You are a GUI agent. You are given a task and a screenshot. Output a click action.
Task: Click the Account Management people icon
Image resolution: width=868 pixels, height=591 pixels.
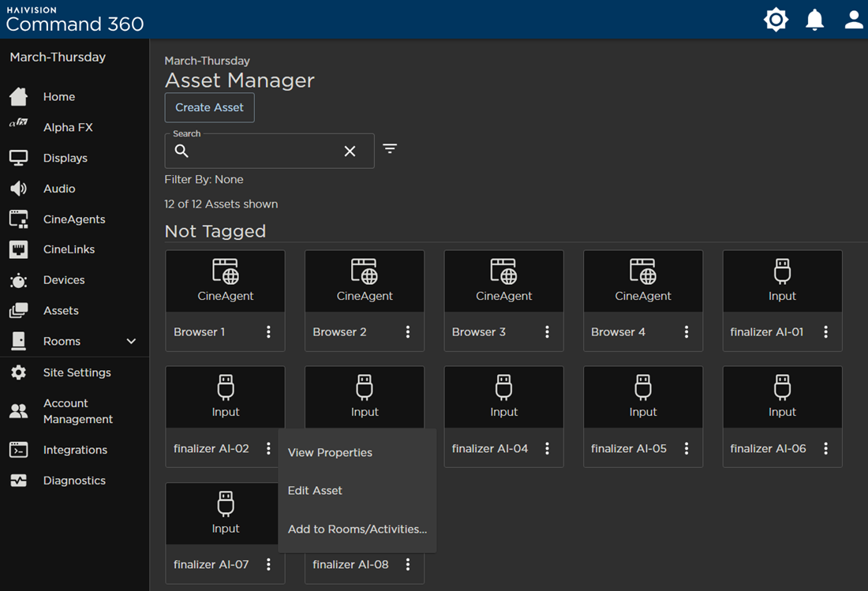click(x=18, y=411)
